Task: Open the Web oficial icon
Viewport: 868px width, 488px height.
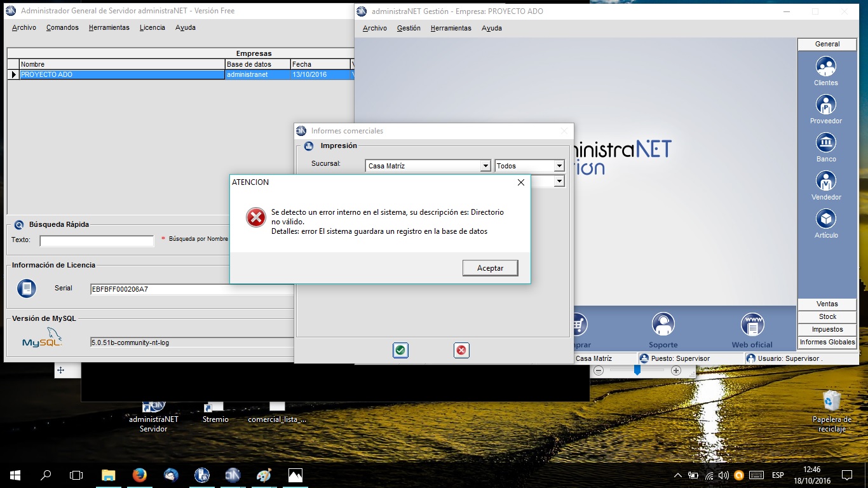Action: click(752, 330)
